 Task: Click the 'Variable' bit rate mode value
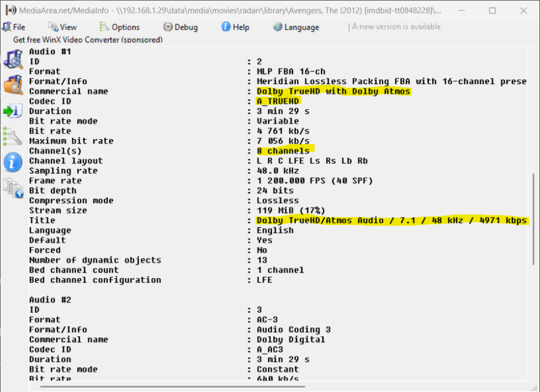[278, 121]
